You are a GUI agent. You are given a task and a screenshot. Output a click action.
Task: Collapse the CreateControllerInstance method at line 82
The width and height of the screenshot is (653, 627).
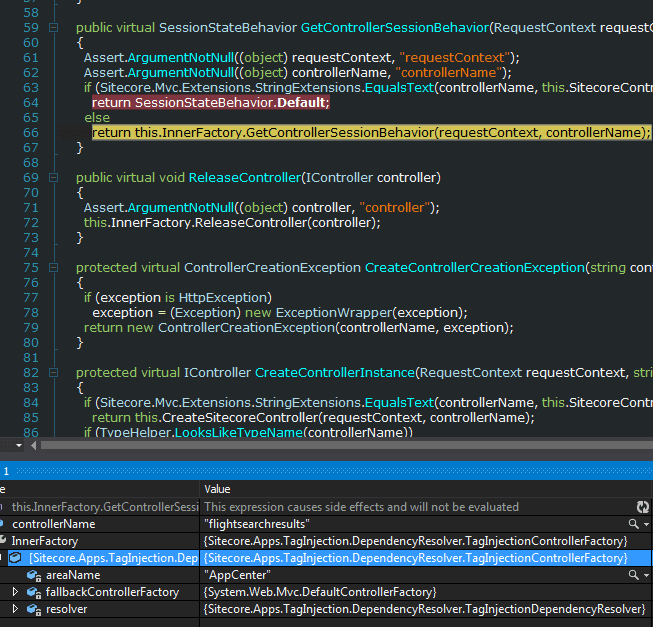53,373
